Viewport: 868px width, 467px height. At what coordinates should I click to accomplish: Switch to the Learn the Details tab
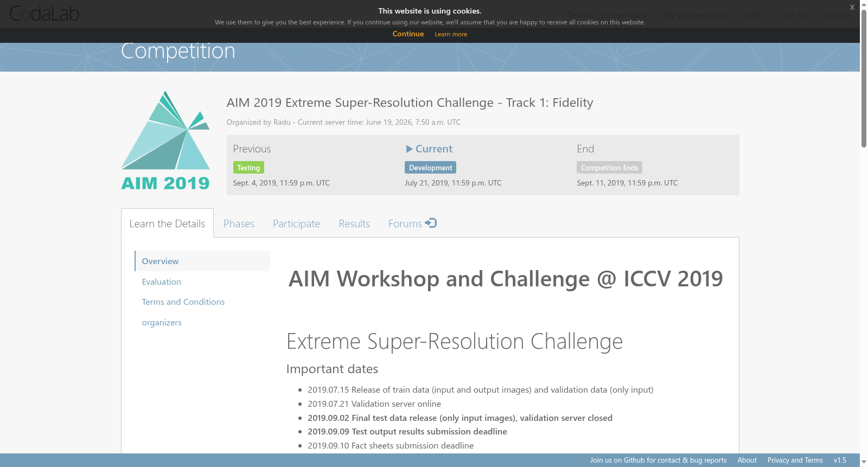pos(167,223)
